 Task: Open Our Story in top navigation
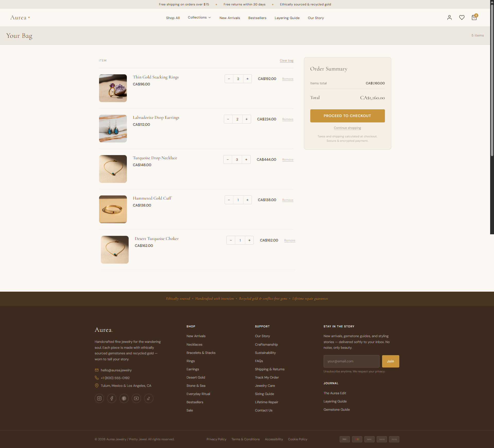pos(316,18)
